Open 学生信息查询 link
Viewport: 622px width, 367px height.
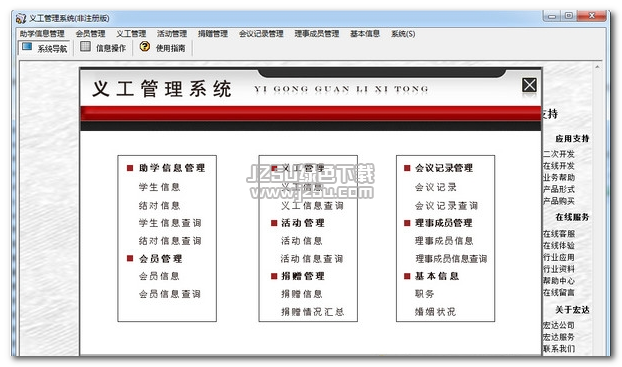[x=170, y=223]
